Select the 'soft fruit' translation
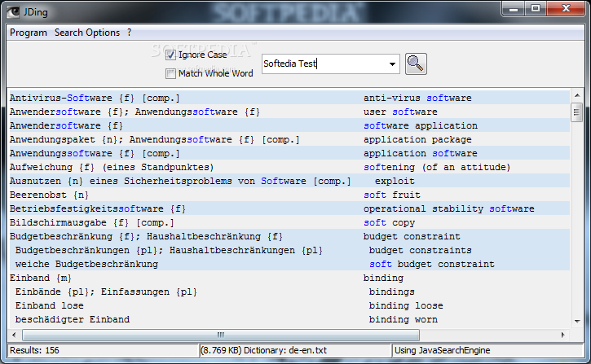The image size is (591, 364). pyautogui.click(x=391, y=195)
